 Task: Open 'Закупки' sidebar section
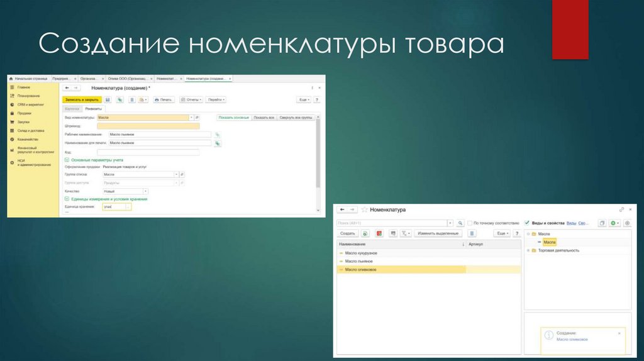(23, 122)
